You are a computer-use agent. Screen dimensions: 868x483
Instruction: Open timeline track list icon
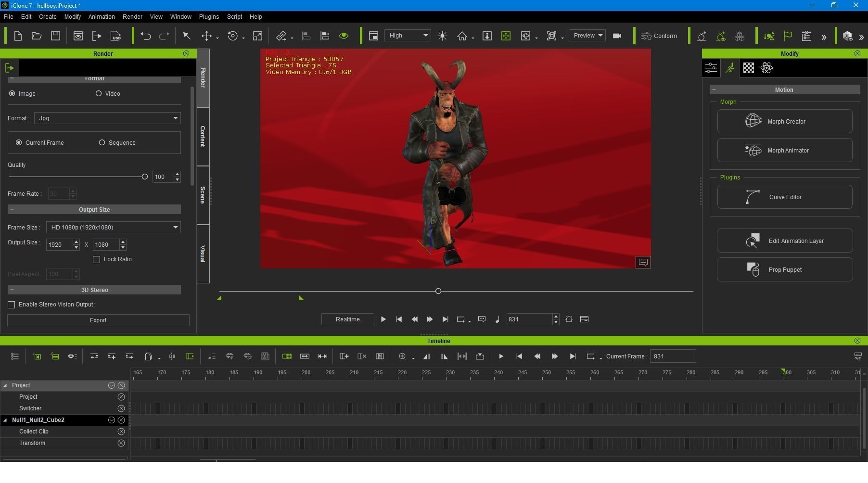[15, 356]
